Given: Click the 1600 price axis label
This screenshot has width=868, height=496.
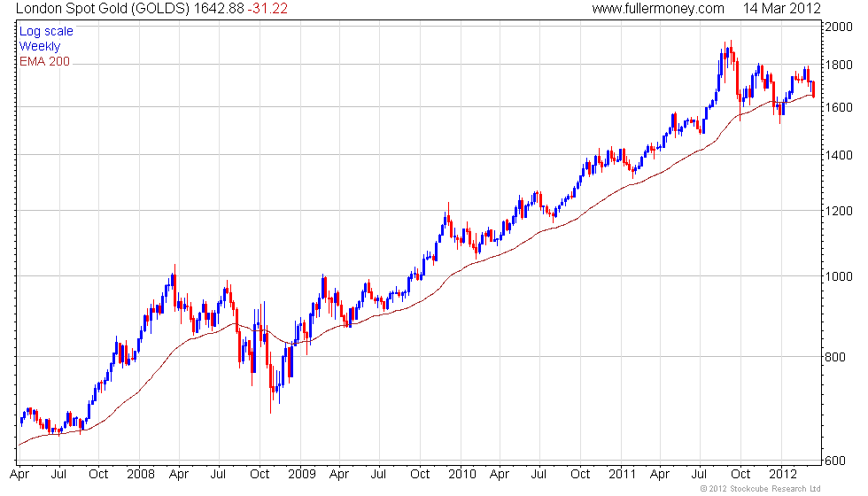Looking at the screenshot, I should pos(838,107).
